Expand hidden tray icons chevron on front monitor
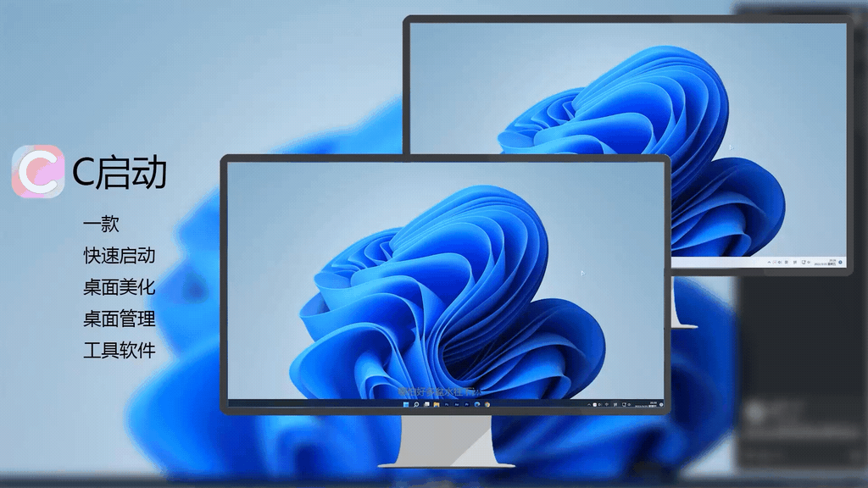The width and height of the screenshot is (868, 488). click(x=589, y=405)
